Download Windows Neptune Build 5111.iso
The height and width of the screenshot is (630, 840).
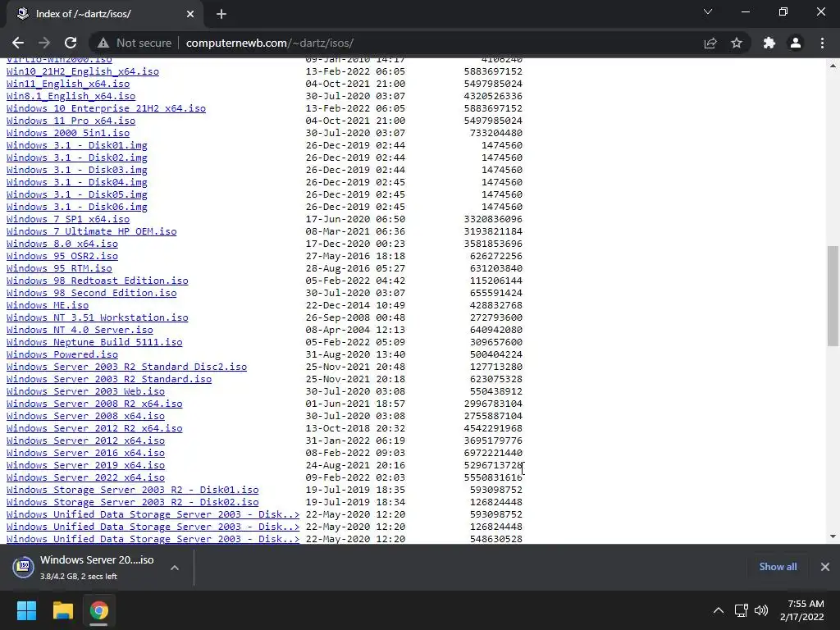pyautogui.click(x=94, y=342)
